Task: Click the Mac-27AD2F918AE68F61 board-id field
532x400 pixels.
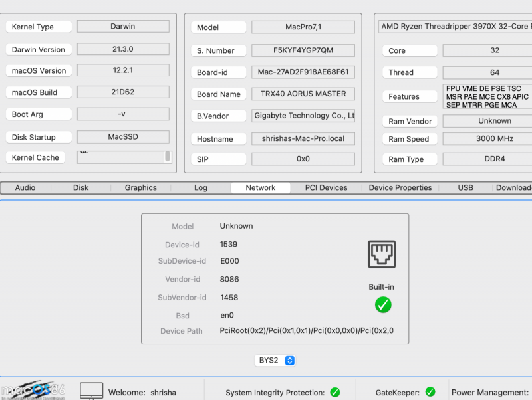Action: coord(303,72)
